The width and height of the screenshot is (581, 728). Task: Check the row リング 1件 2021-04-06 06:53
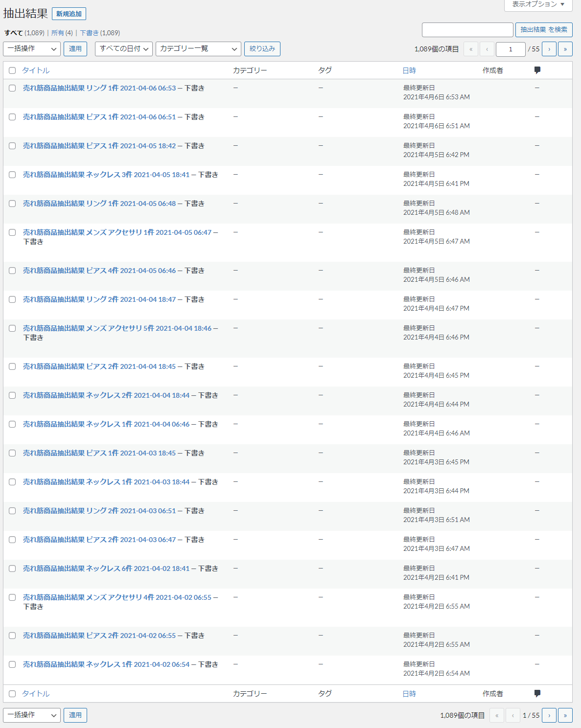coord(12,88)
